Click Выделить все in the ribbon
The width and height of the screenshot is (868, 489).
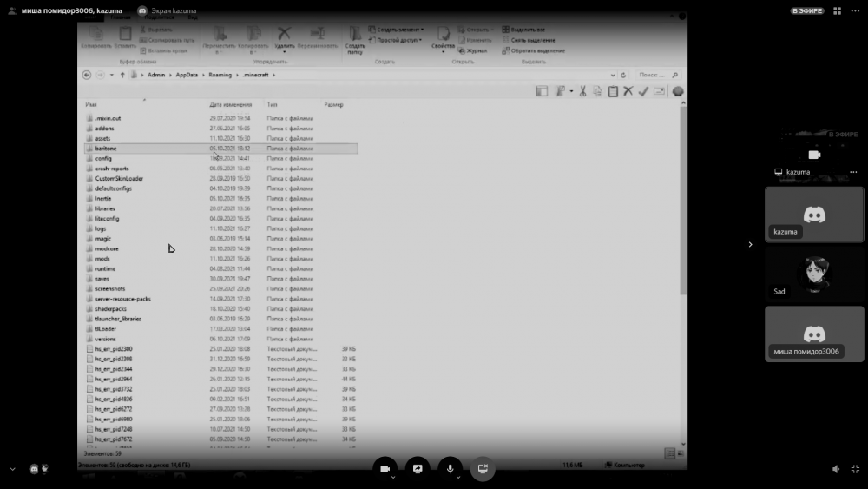pos(523,30)
